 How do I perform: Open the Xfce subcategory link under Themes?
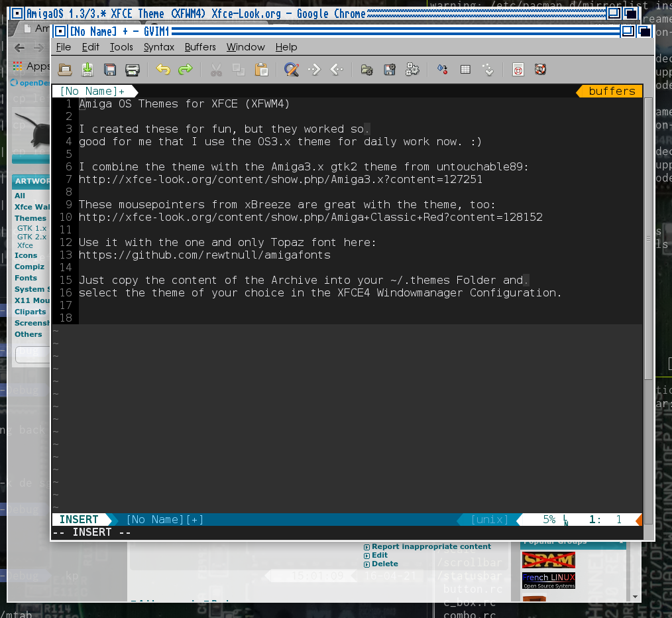click(25, 245)
